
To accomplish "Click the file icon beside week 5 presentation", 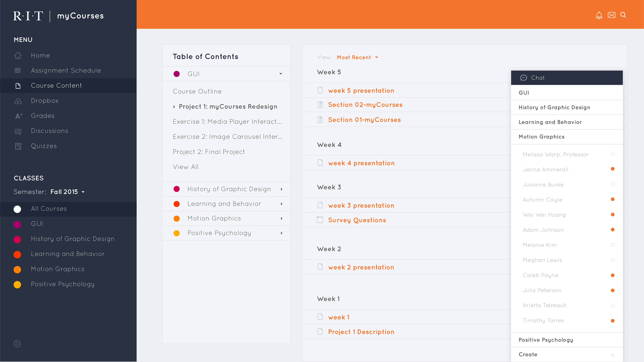I will (x=320, y=90).
